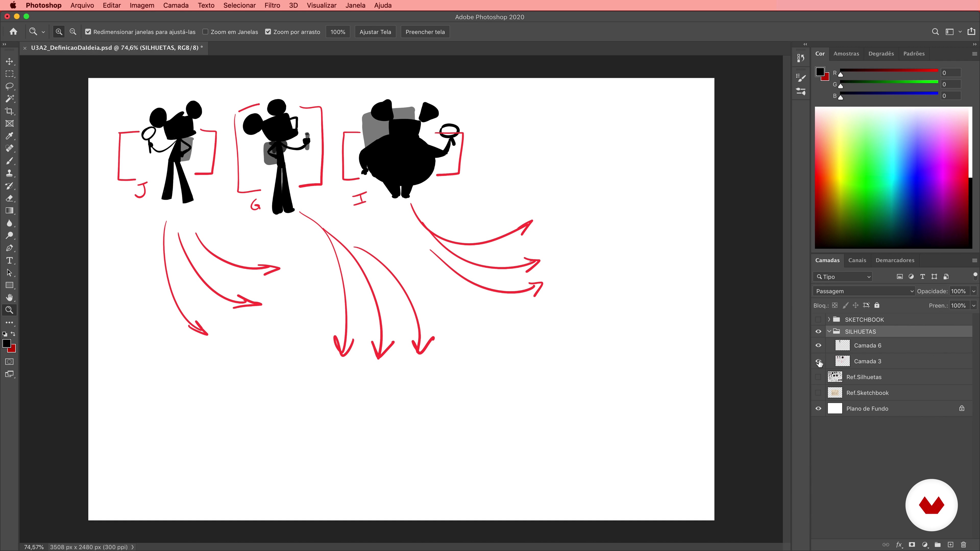Click the Zoom In mode icon
The height and width of the screenshot is (551, 980).
59,32
